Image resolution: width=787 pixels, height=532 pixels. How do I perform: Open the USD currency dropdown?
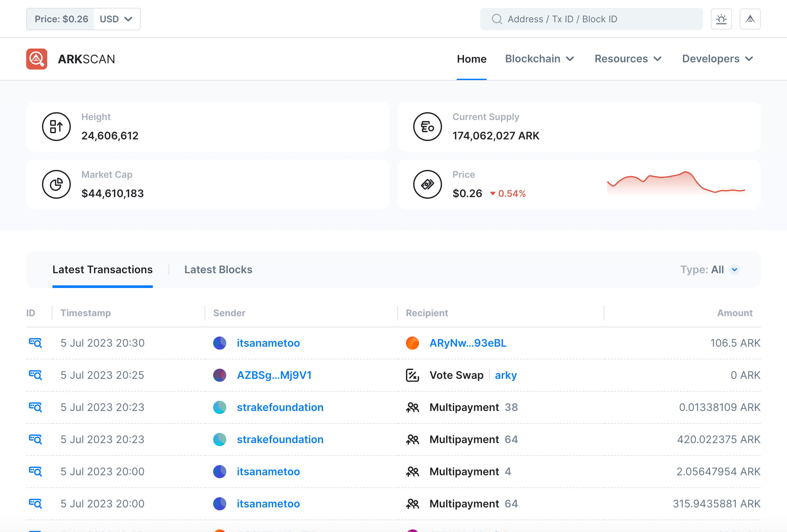[x=116, y=19]
